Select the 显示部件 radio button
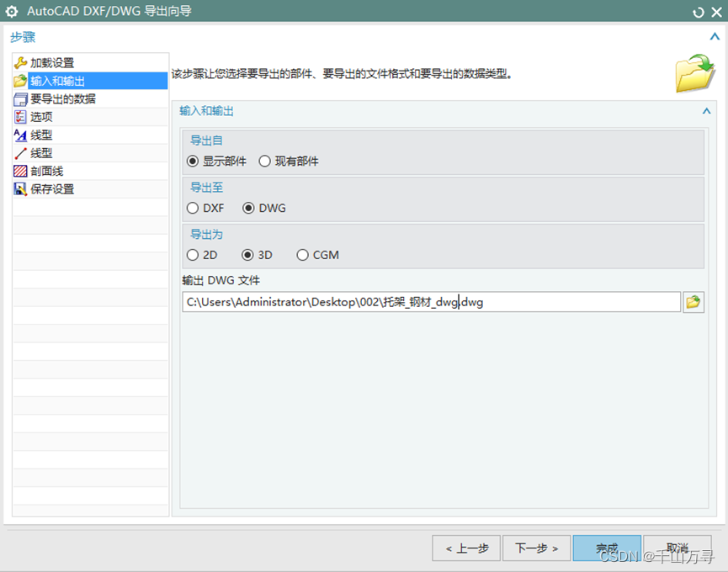 tap(193, 162)
